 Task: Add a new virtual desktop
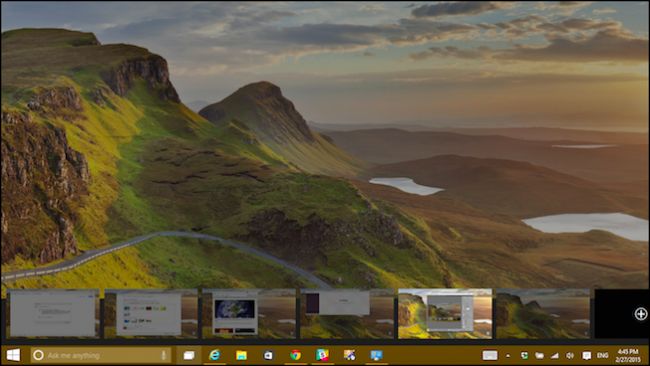pyautogui.click(x=640, y=314)
